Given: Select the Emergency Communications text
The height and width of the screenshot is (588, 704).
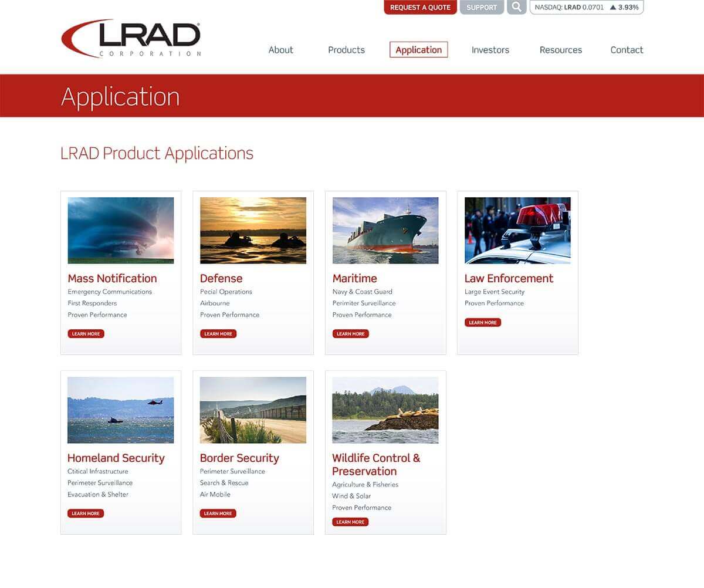Looking at the screenshot, I should click(x=110, y=292).
